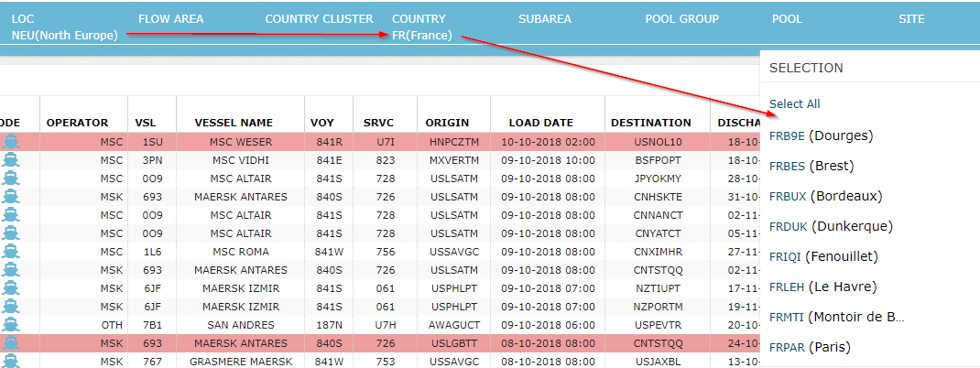This screenshot has height=368, width=980.
Task: Choose FRB9E (Dourges) in the selection list
Action: [x=821, y=135]
